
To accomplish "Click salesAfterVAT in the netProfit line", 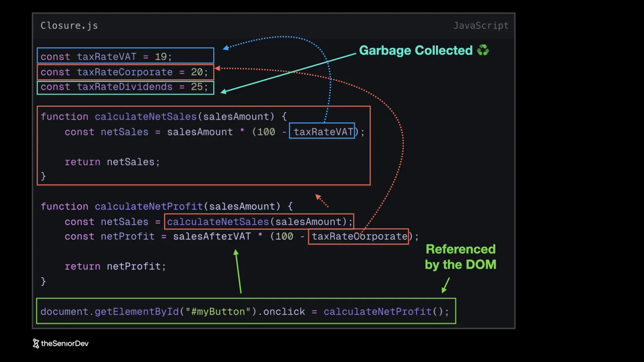I will 212,237.
